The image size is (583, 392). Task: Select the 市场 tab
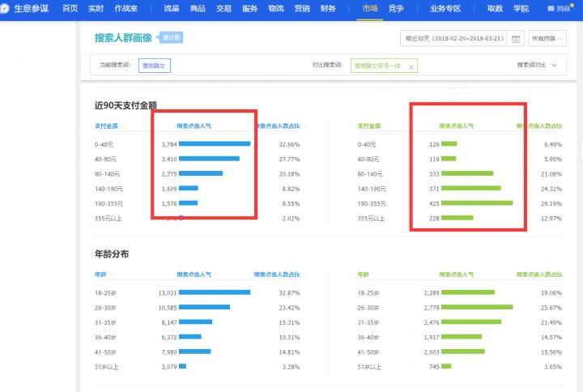(370, 8)
